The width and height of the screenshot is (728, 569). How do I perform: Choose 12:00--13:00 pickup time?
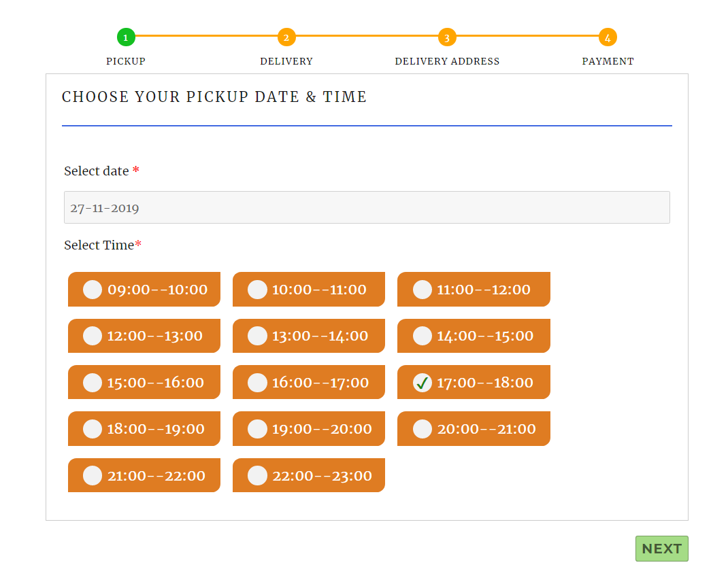pos(144,336)
